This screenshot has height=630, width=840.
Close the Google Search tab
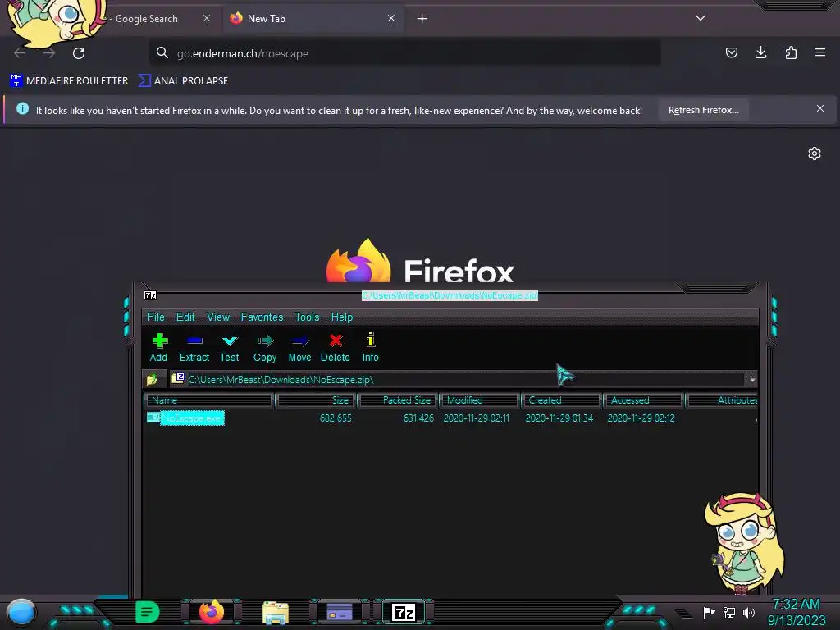point(206,18)
